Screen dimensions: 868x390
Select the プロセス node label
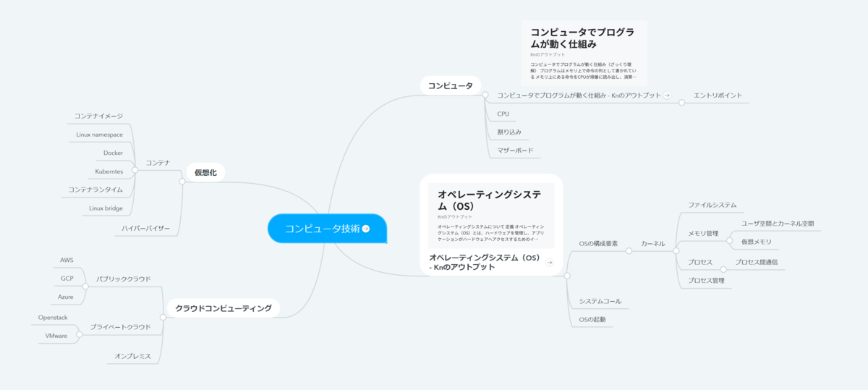point(700,262)
